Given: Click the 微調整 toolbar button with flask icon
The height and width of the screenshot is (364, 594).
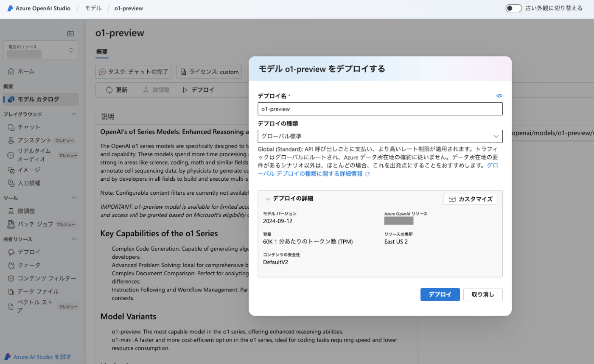Looking at the screenshot, I should [156, 90].
